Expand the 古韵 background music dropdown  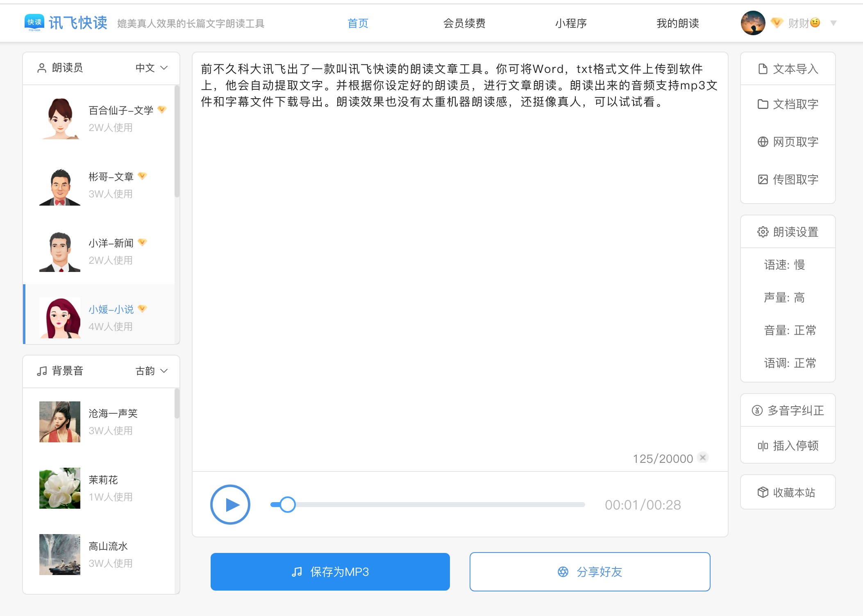(152, 371)
